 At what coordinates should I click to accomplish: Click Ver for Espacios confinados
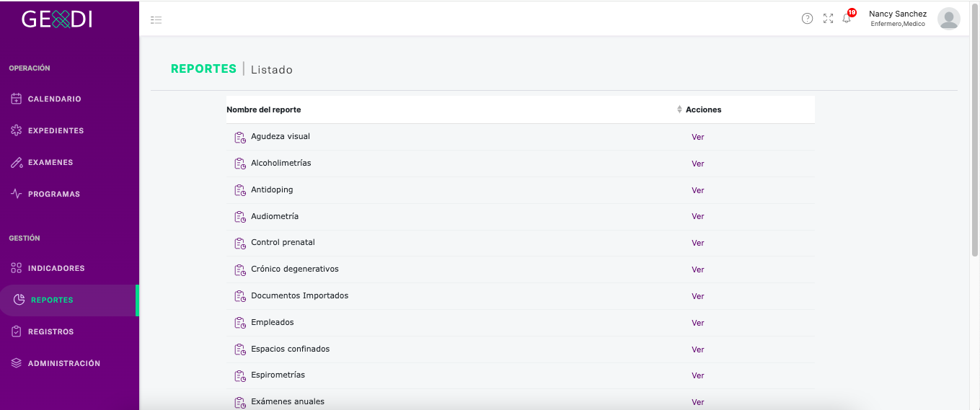click(x=697, y=349)
